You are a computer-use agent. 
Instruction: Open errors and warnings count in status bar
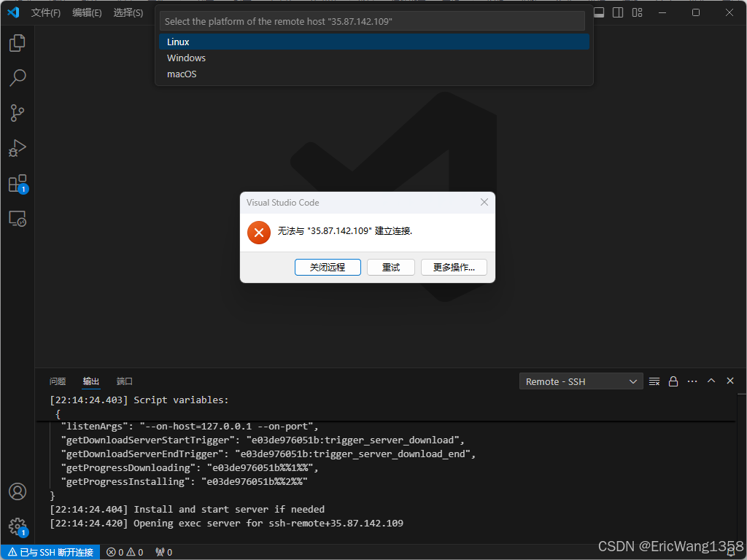(x=125, y=552)
